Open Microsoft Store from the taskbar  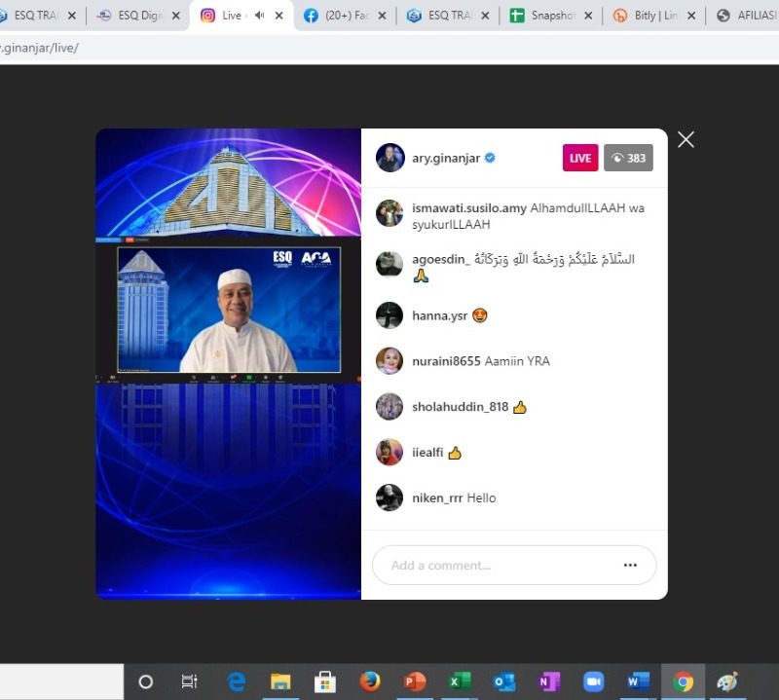point(325,682)
